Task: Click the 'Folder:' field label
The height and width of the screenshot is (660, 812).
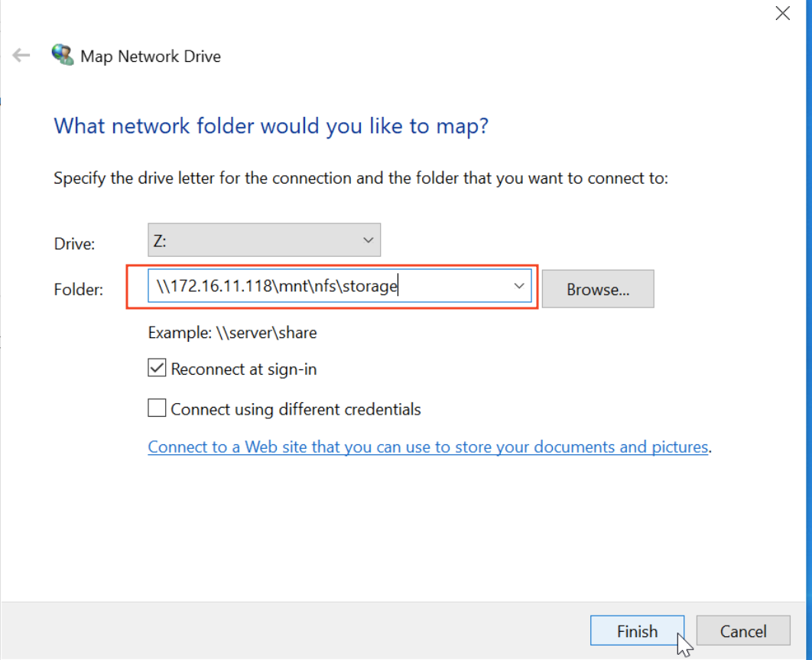Action: click(x=78, y=289)
